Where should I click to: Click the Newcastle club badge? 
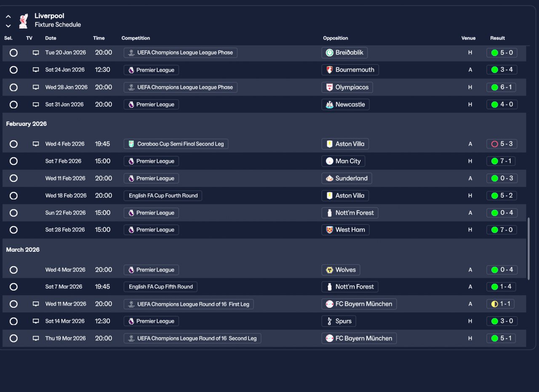click(329, 104)
